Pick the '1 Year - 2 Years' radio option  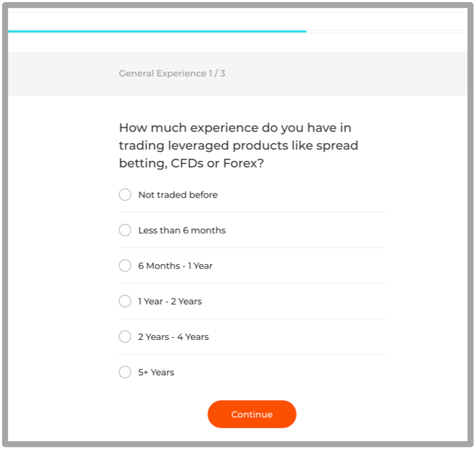pos(124,301)
